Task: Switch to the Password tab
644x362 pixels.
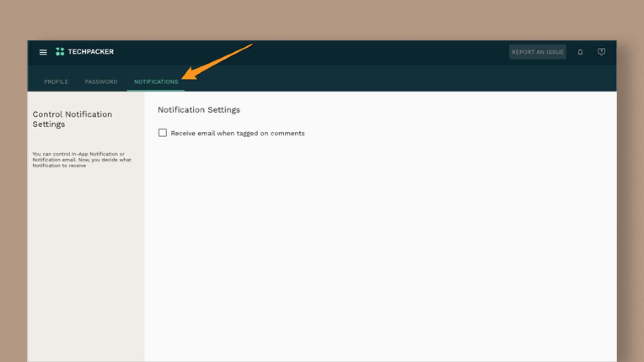Action: [x=101, y=81]
